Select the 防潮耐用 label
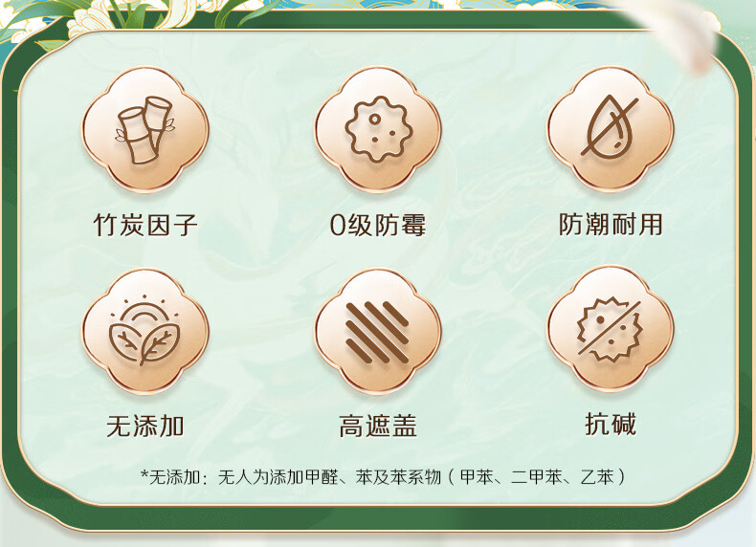 [611, 225]
